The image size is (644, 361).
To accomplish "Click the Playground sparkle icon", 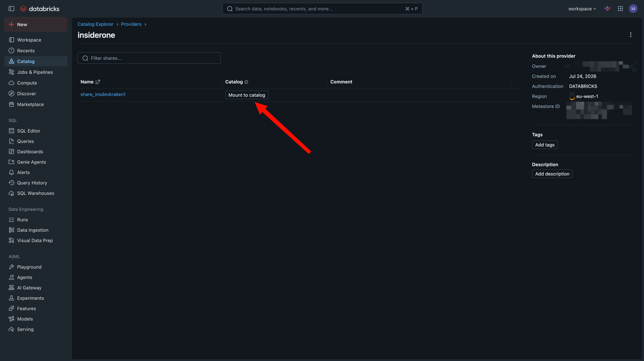I will coord(11,267).
